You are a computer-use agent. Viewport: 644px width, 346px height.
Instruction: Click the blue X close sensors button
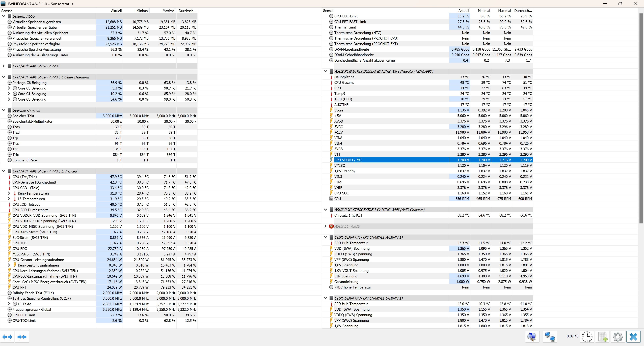[x=633, y=336]
